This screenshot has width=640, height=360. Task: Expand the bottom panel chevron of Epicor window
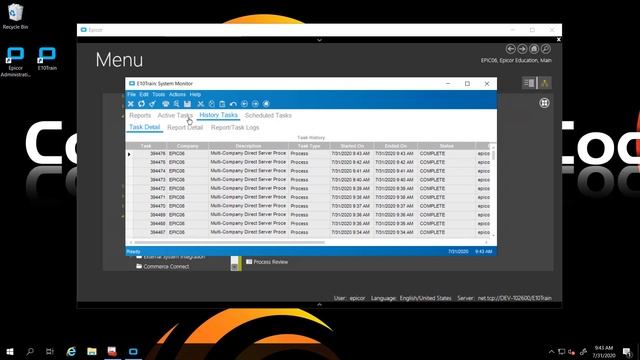[319, 304]
